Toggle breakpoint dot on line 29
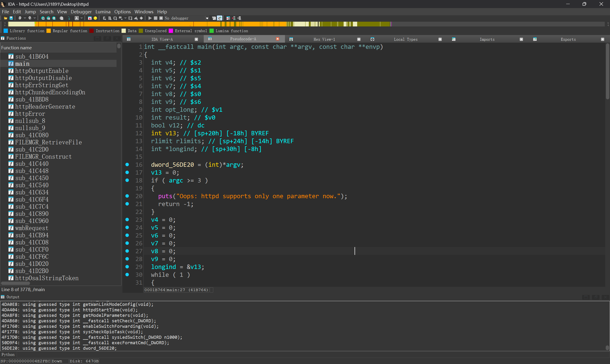This screenshot has height=364, width=610. pos(127,267)
